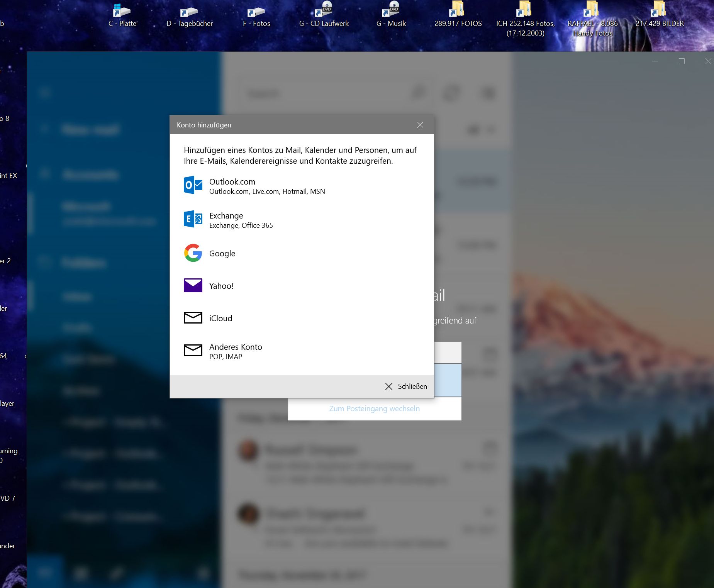Close the Mail app window
Viewport: 714px width, 588px height.
[x=708, y=61]
